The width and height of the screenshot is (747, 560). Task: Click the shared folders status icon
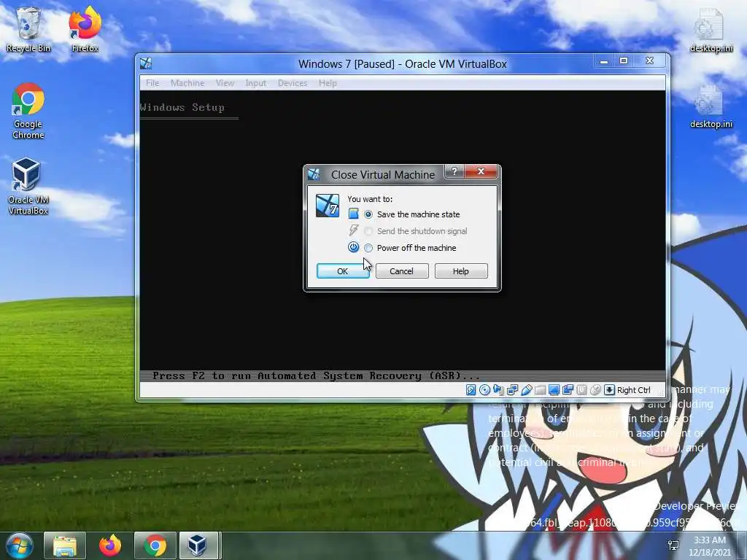pos(540,390)
